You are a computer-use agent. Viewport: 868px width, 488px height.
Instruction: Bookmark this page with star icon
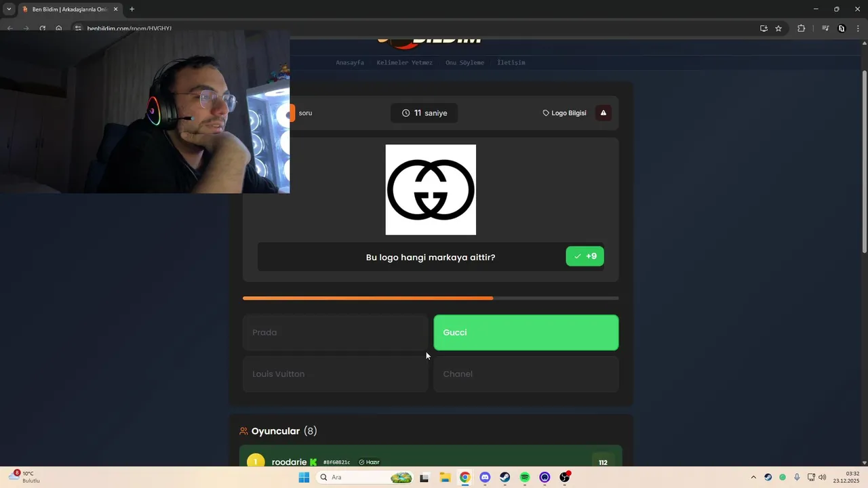coord(778,28)
